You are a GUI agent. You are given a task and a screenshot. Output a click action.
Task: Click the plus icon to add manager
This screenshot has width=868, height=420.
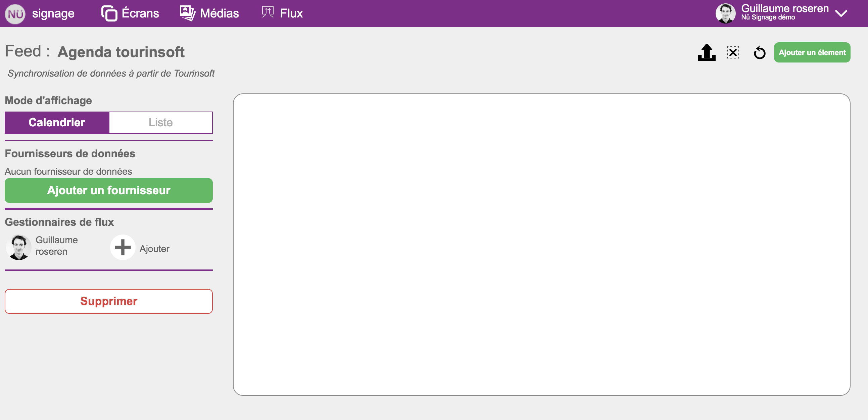pyautogui.click(x=123, y=248)
